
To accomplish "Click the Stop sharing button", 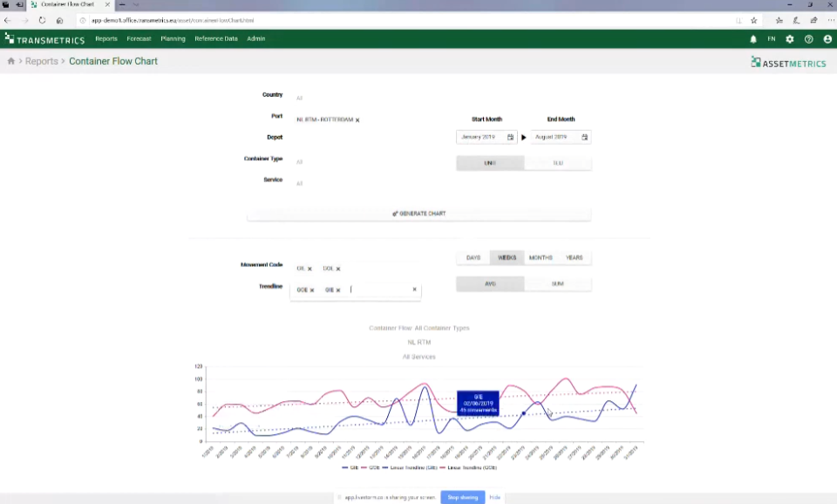I will 462,497.
